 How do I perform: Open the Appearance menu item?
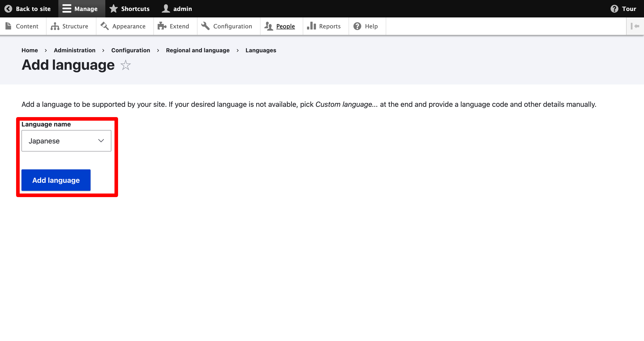click(x=129, y=26)
